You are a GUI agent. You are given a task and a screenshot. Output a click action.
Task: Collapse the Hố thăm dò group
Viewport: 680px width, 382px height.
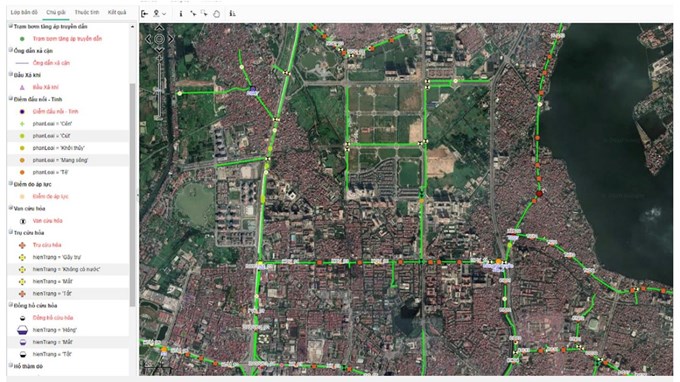click(10, 366)
